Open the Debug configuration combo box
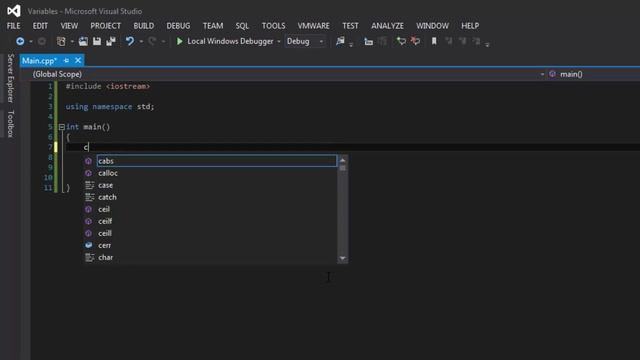Screen dimensions: 640x360 305,41
